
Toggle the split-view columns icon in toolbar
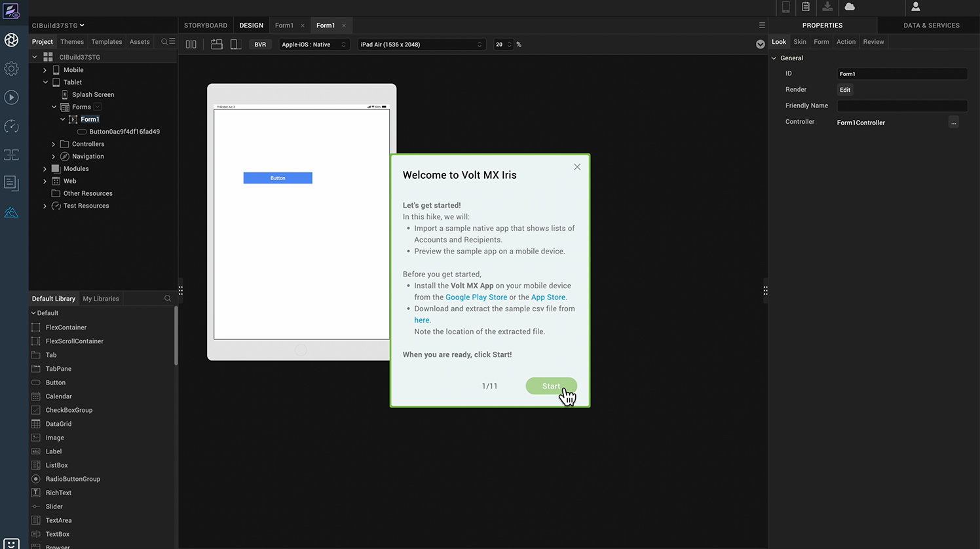(191, 45)
